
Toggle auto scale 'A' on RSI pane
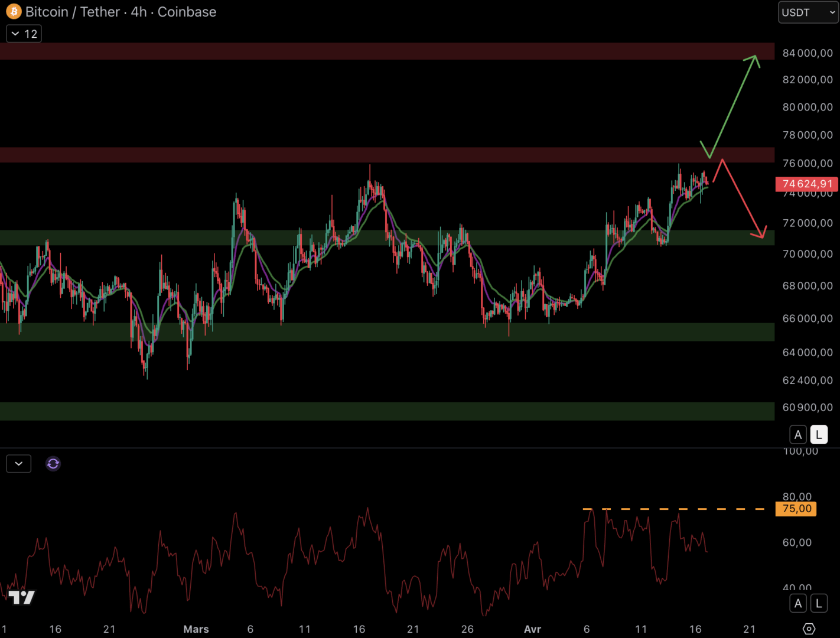pos(798,603)
